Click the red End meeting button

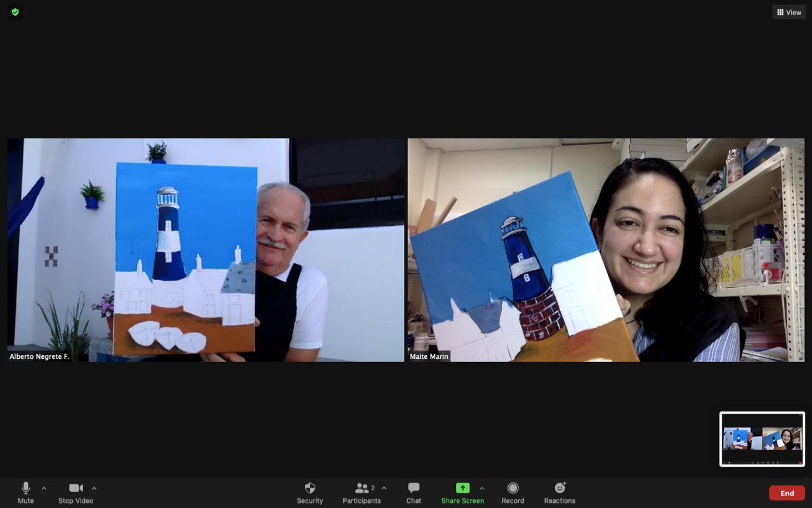point(787,493)
